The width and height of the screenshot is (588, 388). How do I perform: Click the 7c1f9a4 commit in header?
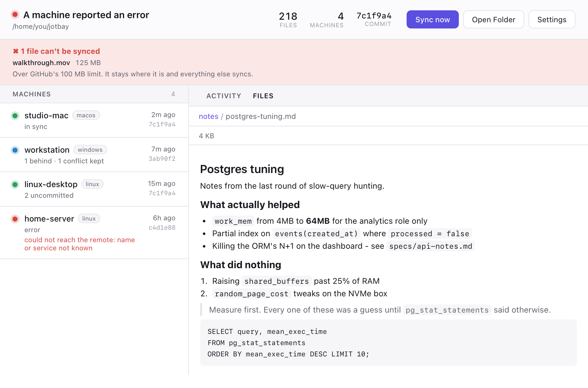(374, 16)
